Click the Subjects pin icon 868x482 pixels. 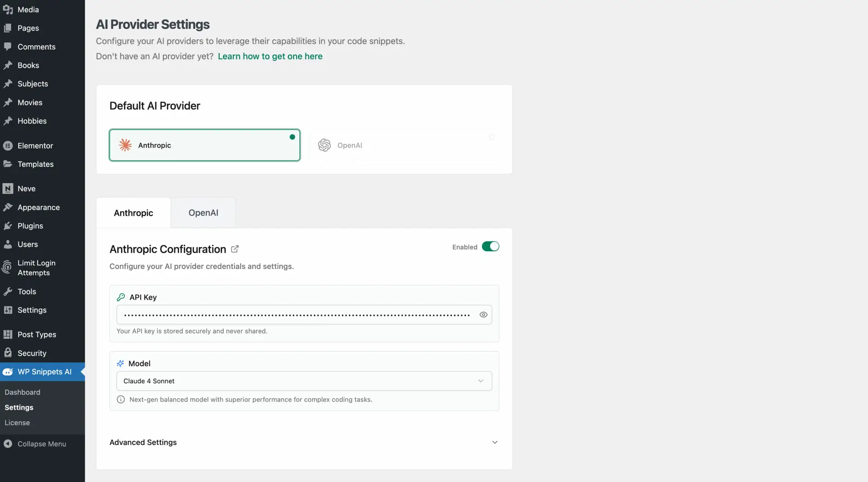pyautogui.click(x=8, y=84)
